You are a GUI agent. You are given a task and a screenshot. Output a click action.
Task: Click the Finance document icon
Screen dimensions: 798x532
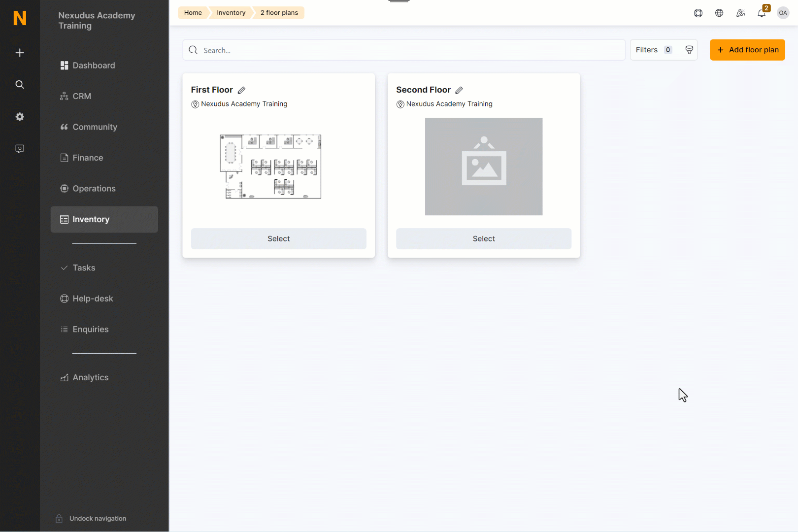click(x=64, y=158)
